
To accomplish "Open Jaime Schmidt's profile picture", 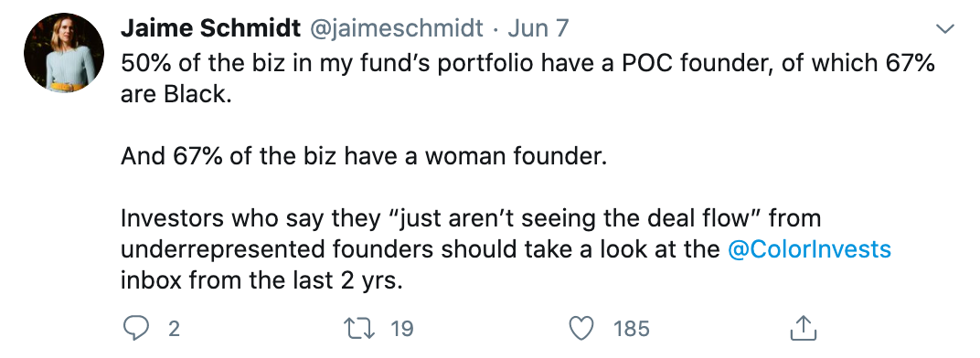I will [x=64, y=53].
